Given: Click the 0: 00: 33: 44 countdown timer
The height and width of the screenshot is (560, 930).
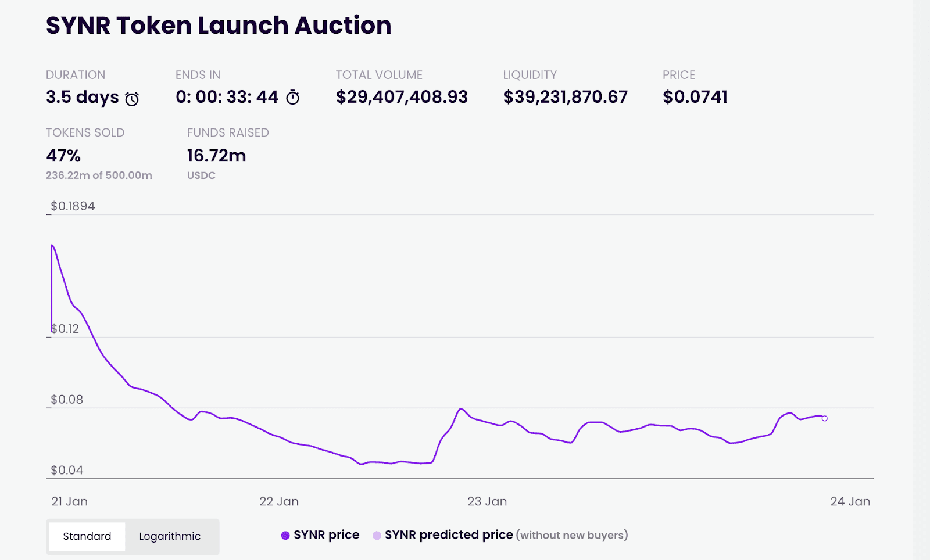Looking at the screenshot, I should click(227, 97).
